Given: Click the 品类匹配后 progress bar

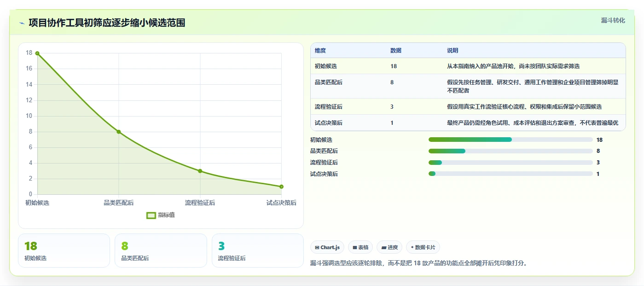Looking at the screenshot, I should click(511, 151).
